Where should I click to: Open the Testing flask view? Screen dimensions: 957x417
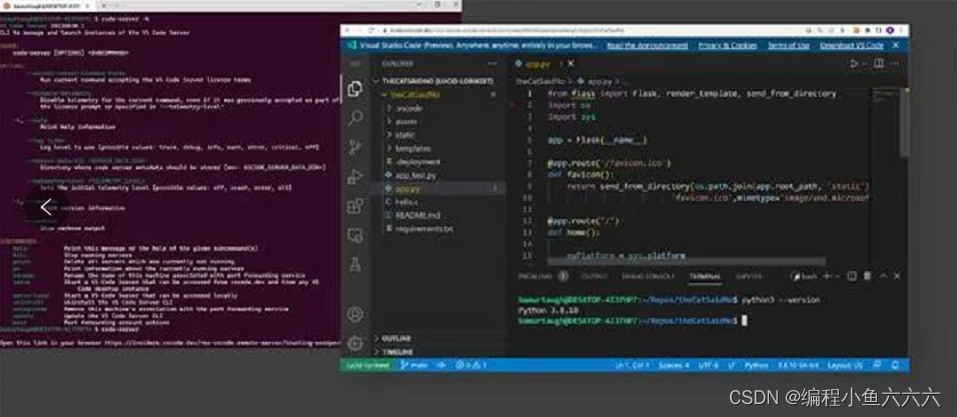pos(355,265)
